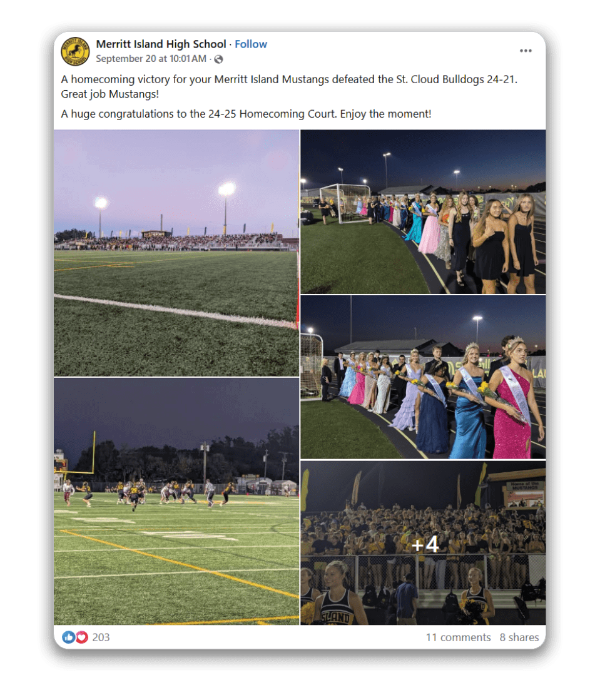Open photo of girls with sashes and flowers
The image size is (600, 700).
[x=423, y=377]
